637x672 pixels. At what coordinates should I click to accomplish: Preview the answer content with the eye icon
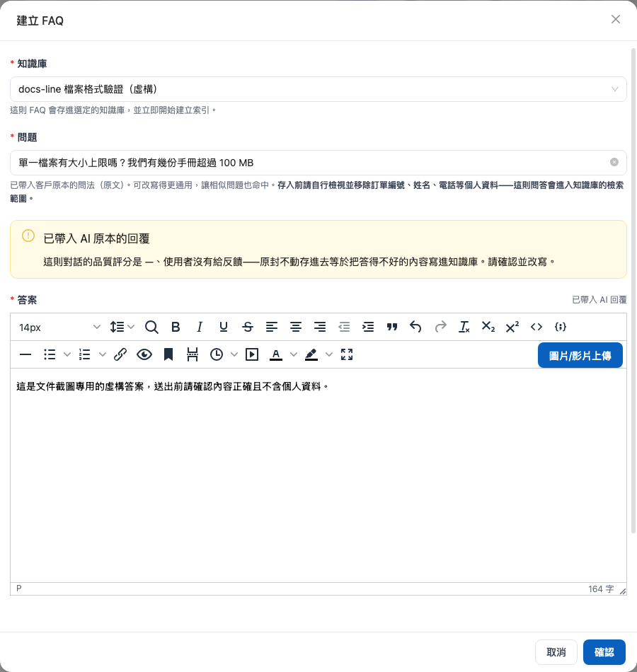point(144,354)
